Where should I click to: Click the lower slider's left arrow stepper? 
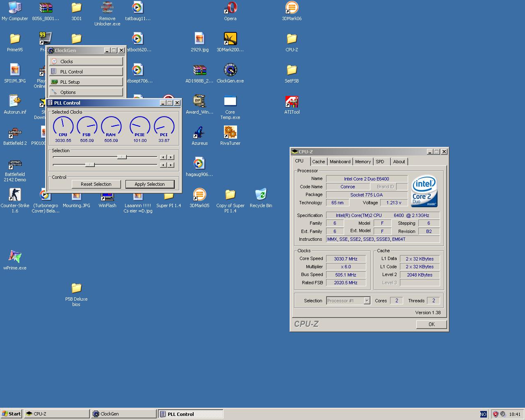(163, 165)
